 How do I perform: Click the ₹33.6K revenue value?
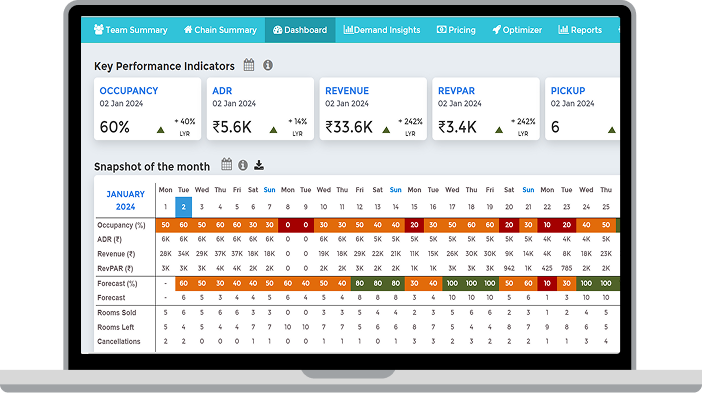pyautogui.click(x=349, y=127)
